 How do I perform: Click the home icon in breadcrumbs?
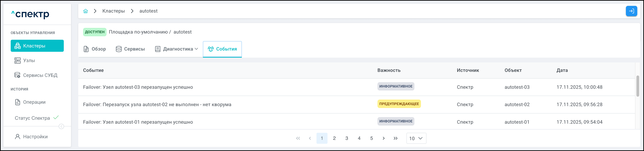point(85,11)
